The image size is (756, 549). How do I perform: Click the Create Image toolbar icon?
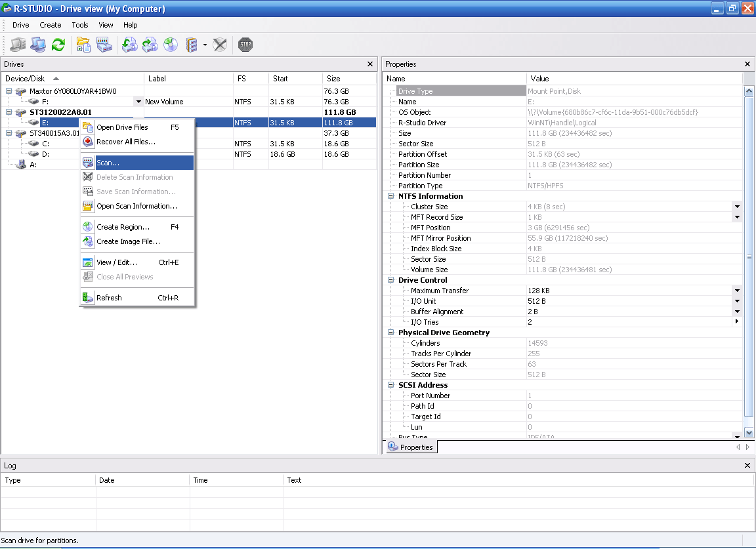pos(150,45)
